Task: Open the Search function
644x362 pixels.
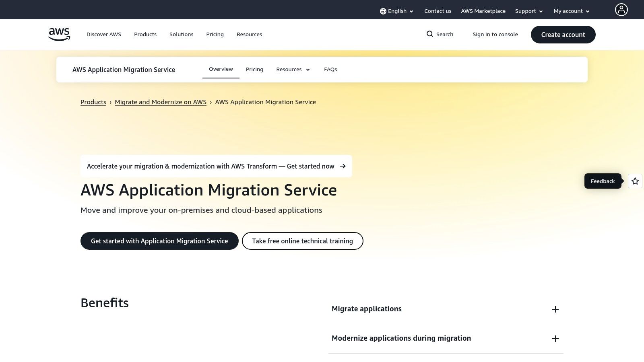Action: [440, 34]
